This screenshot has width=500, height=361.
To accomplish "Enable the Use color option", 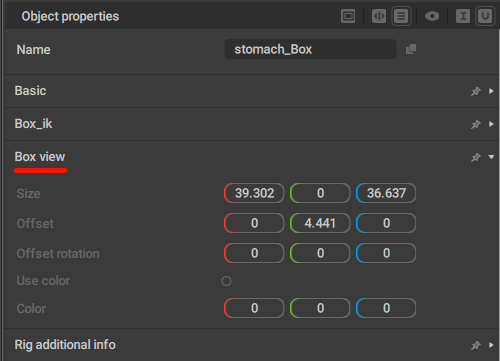I will click(x=226, y=281).
